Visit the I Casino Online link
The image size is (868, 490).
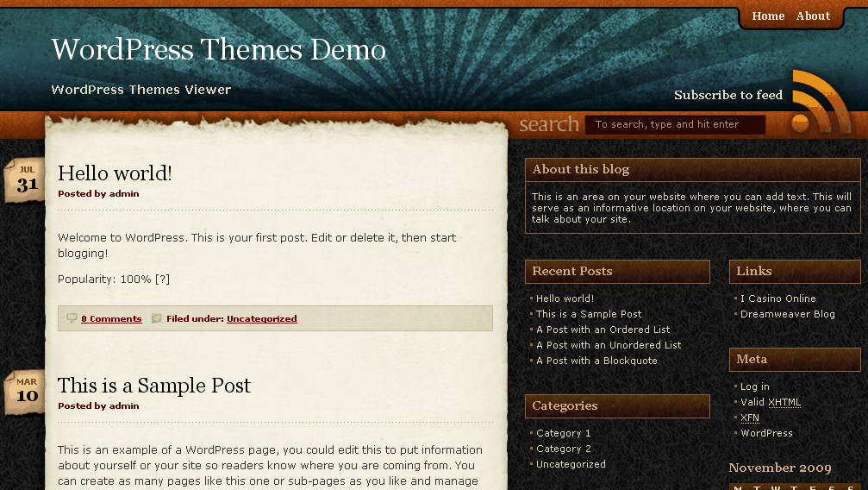pyautogui.click(x=777, y=298)
